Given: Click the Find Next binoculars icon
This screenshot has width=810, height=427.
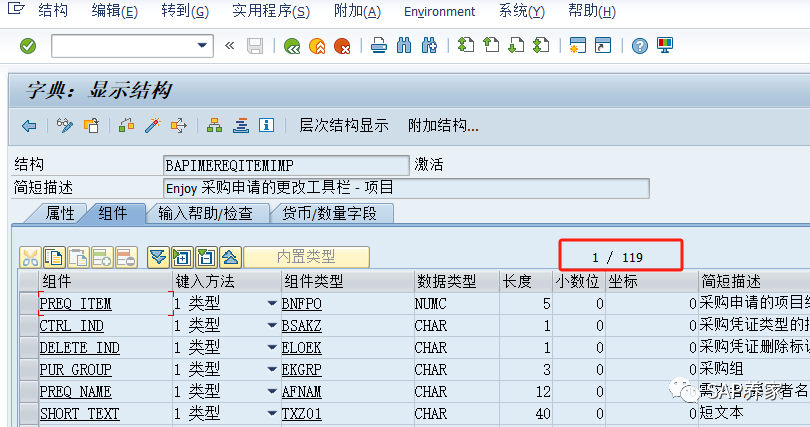Looking at the screenshot, I should (429, 46).
